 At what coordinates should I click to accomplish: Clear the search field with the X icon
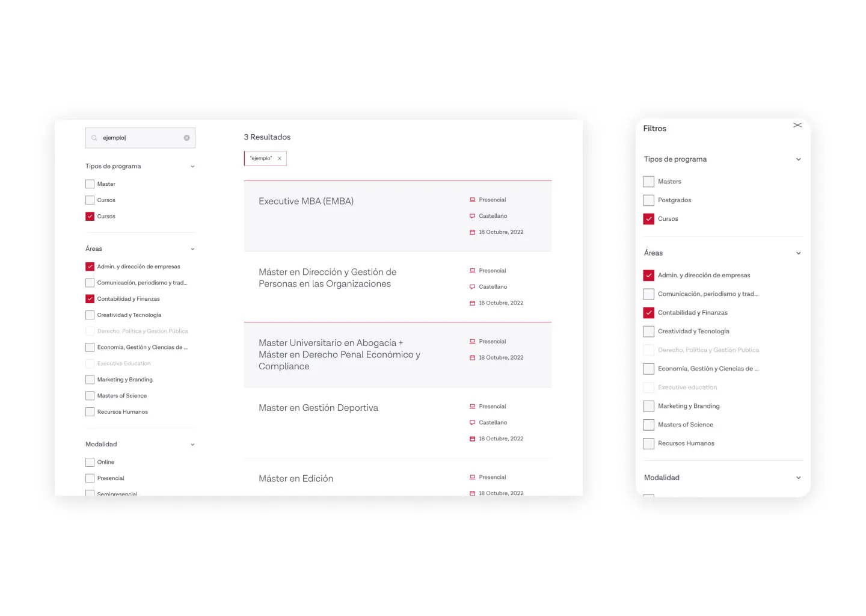(x=186, y=138)
